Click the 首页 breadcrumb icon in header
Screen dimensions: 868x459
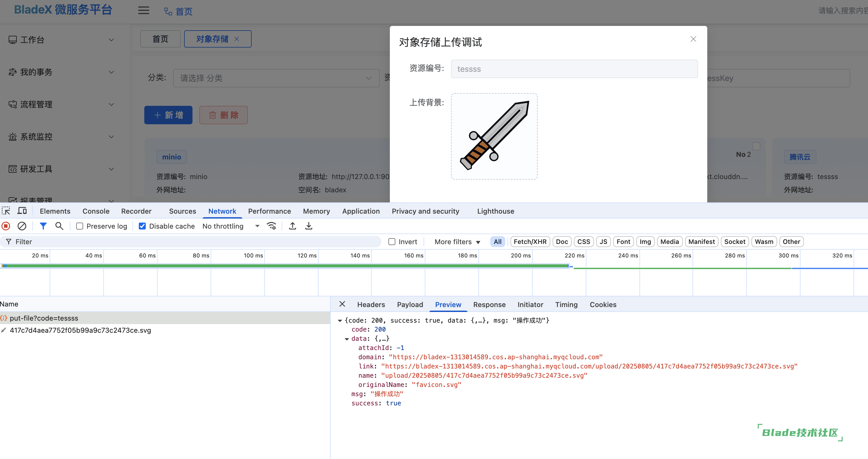click(168, 12)
